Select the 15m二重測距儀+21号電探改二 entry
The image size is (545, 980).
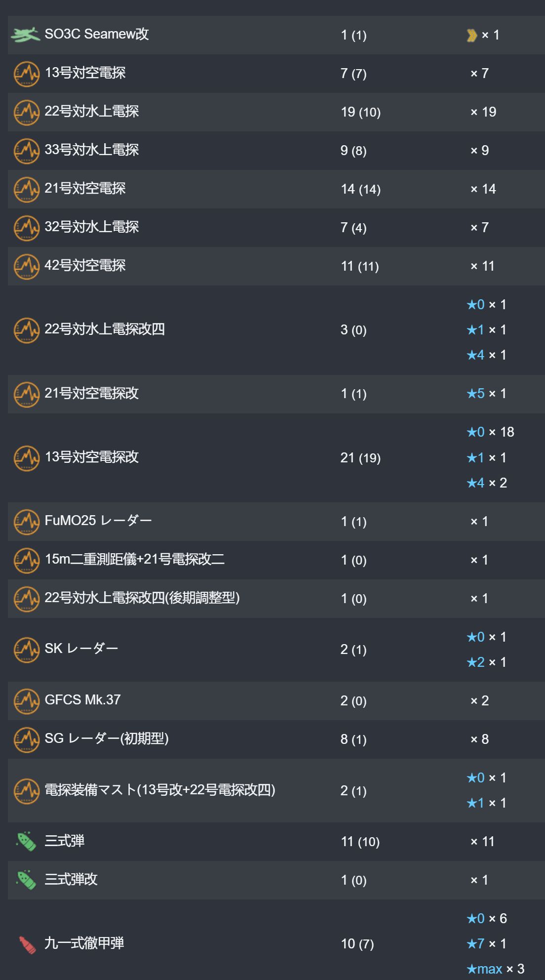135,559
